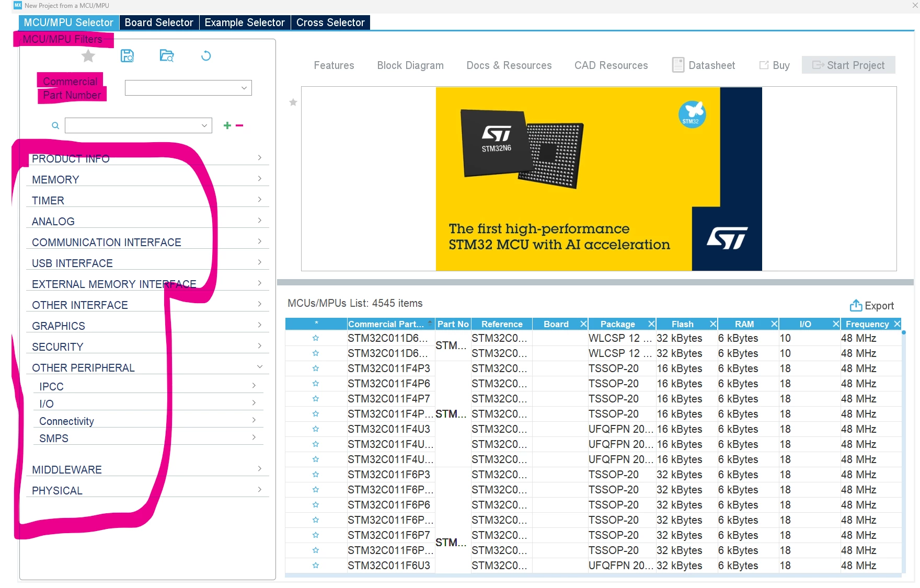The height and width of the screenshot is (588, 920).
Task: Export the MCUs/MPUs list
Action: (x=871, y=306)
